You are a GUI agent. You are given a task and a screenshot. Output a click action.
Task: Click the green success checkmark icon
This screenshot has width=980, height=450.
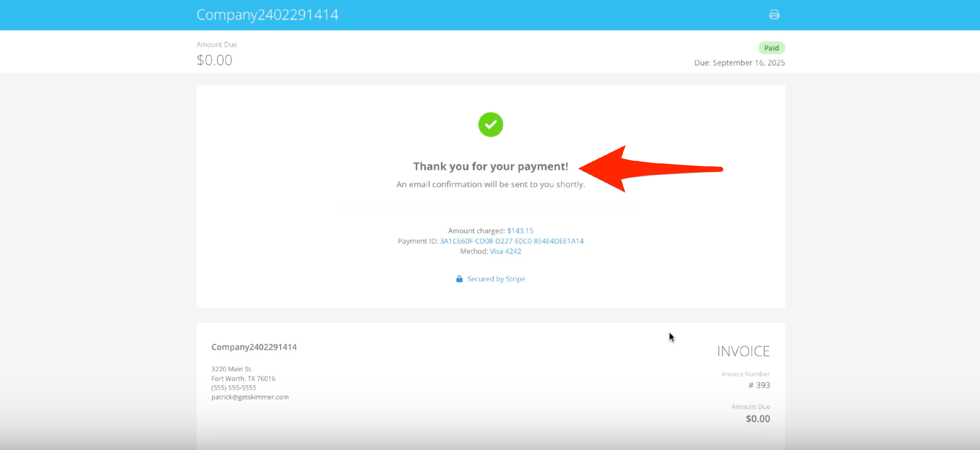coord(490,125)
